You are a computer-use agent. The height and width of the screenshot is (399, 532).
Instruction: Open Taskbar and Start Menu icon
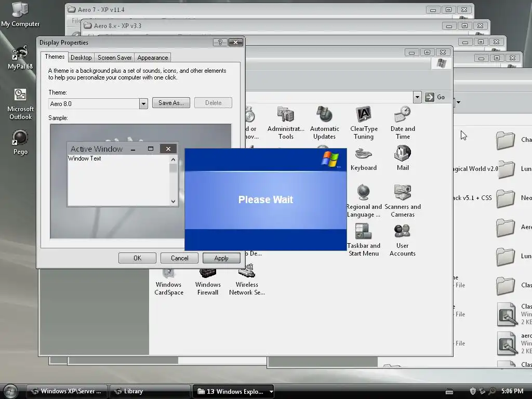(363, 240)
